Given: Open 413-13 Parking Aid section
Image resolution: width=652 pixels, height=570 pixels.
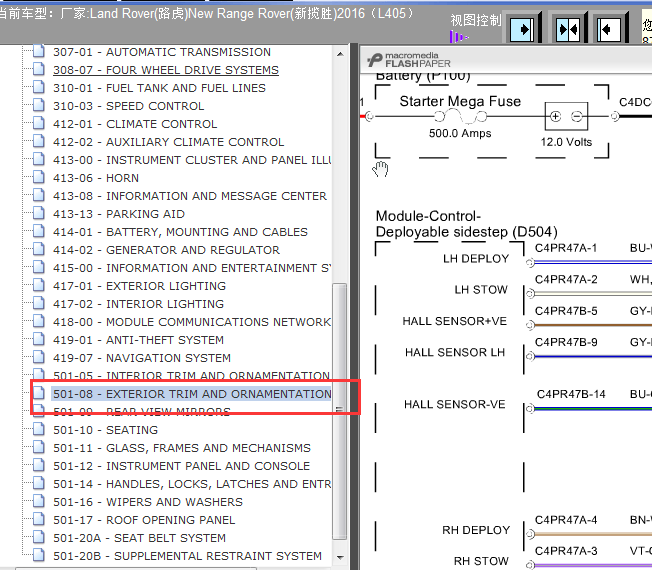Looking at the screenshot, I should (x=119, y=214).
